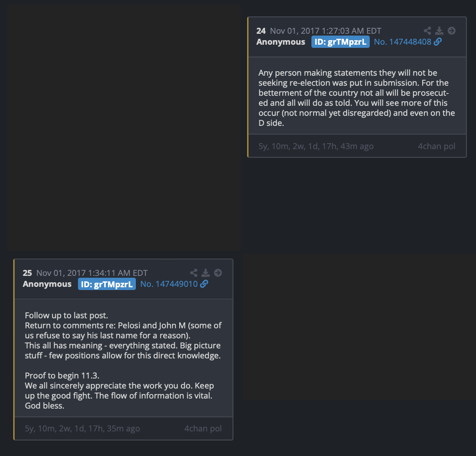Download post 25 via the download icon
The image size is (476, 456).
[x=206, y=273]
